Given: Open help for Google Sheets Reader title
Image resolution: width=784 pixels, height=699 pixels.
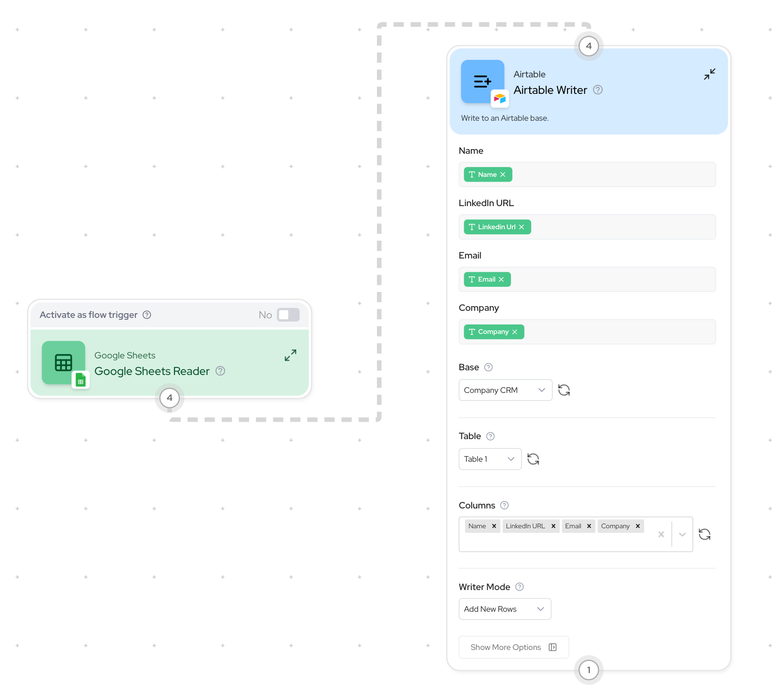Looking at the screenshot, I should (220, 371).
